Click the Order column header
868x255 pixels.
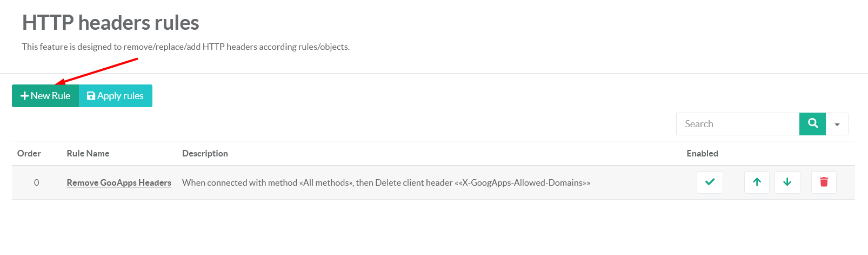pyautogui.click(x=29, y=154)
